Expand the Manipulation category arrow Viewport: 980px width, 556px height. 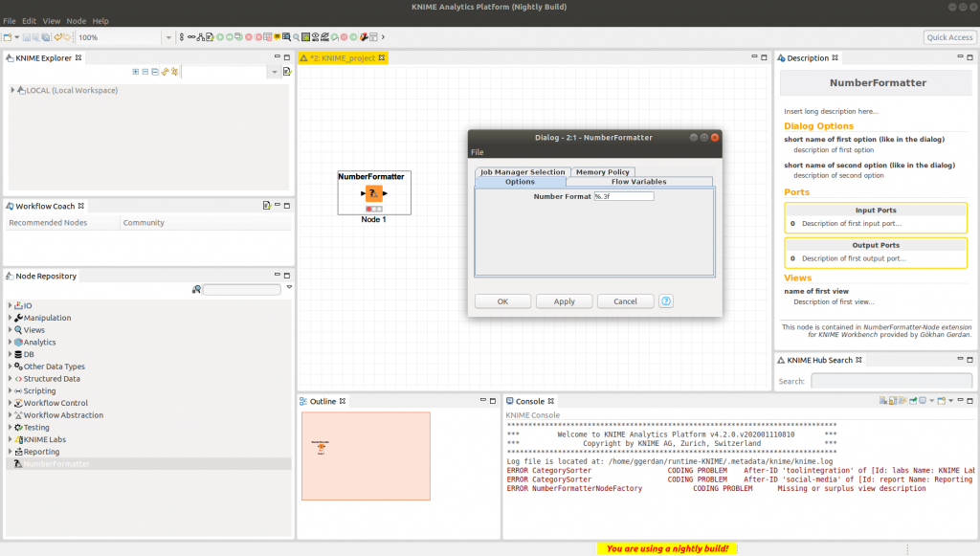pos(10,318)
